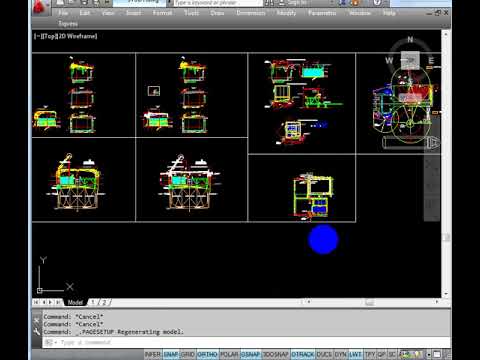This screenshot has width=480, height=360.
Task: Click Clean Screen icon in status bar
Action: click(x=437, y=354)
